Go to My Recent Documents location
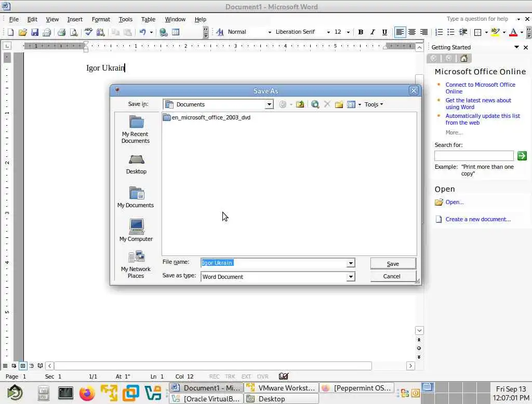Image resolution: width=532 pixels, height=404 pixels. [136, 130]
